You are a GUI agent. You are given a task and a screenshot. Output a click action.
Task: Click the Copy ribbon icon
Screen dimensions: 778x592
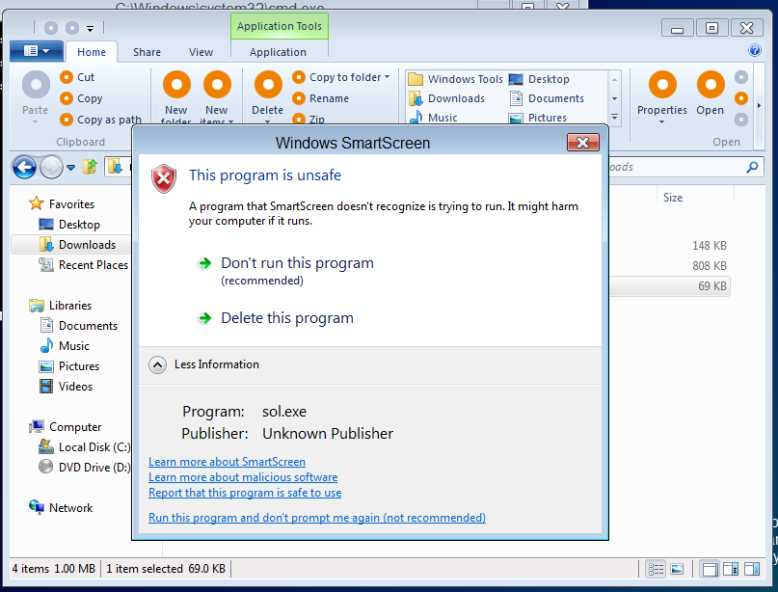point(66,98)
